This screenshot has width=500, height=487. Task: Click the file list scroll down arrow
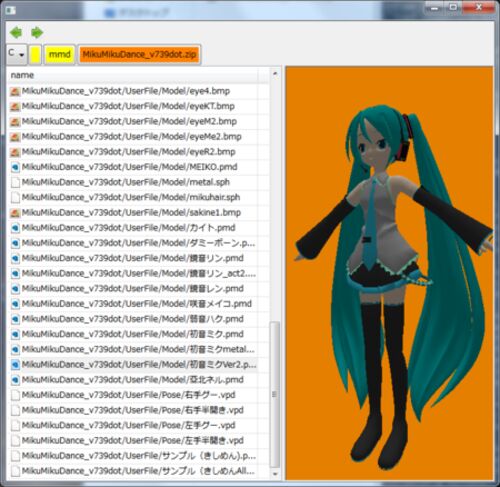click(275, 474)
